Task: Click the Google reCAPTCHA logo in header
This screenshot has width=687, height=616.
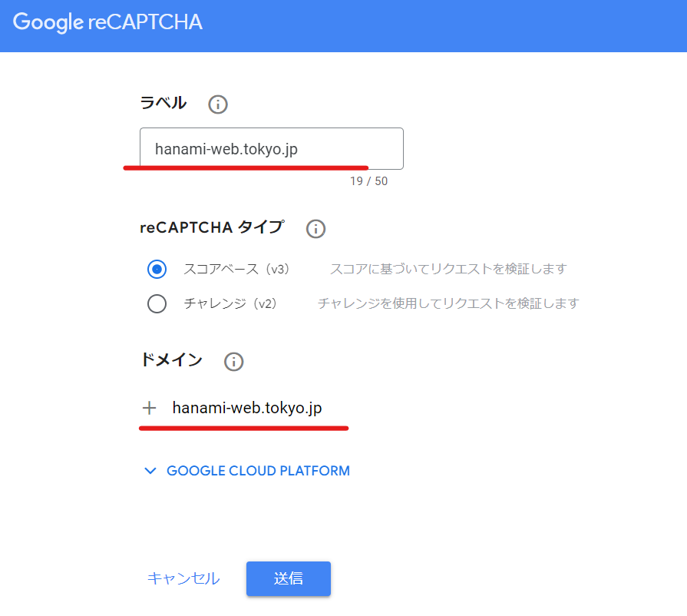Action: (107, 22)
